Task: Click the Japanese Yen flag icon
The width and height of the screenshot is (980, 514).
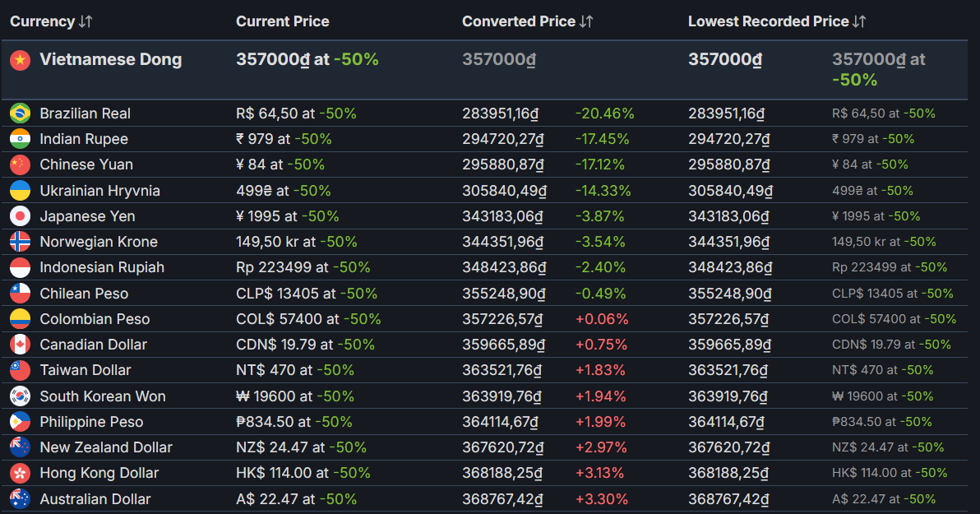Action: coord(21,216)
